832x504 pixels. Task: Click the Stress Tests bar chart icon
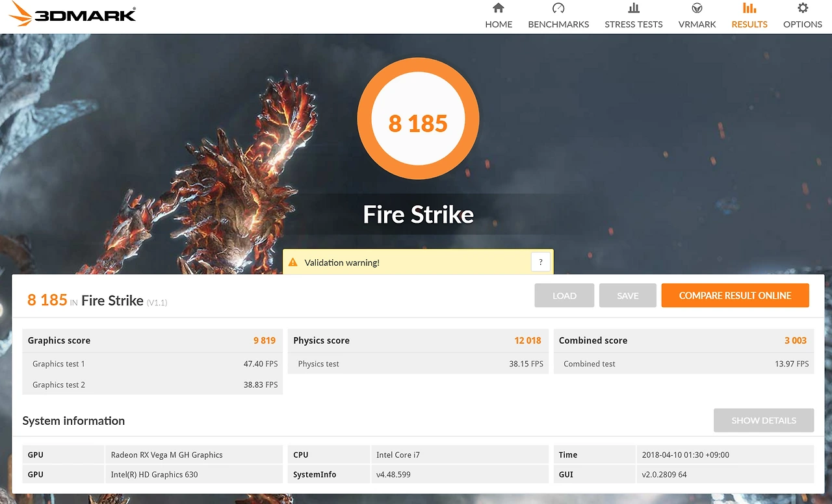(x=634, y=8)
